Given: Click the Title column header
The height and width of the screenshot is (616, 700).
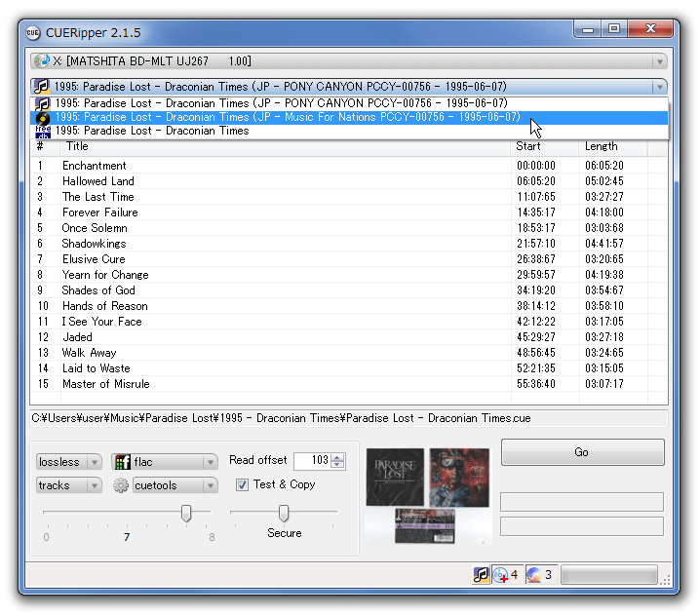Looking at the screenshot, I should click(285, 146).
